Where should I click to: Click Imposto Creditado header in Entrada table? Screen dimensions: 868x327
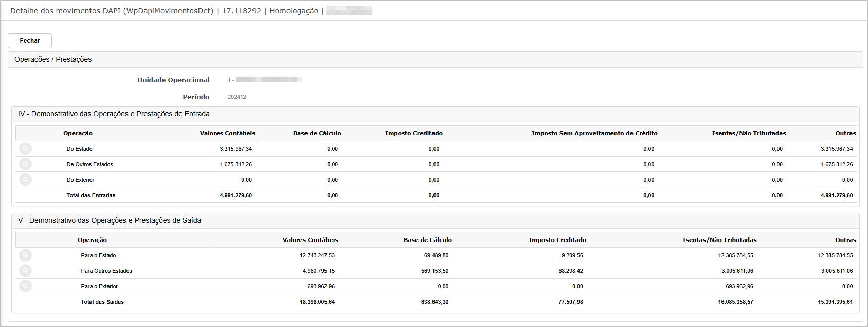(x=413, y=133)
